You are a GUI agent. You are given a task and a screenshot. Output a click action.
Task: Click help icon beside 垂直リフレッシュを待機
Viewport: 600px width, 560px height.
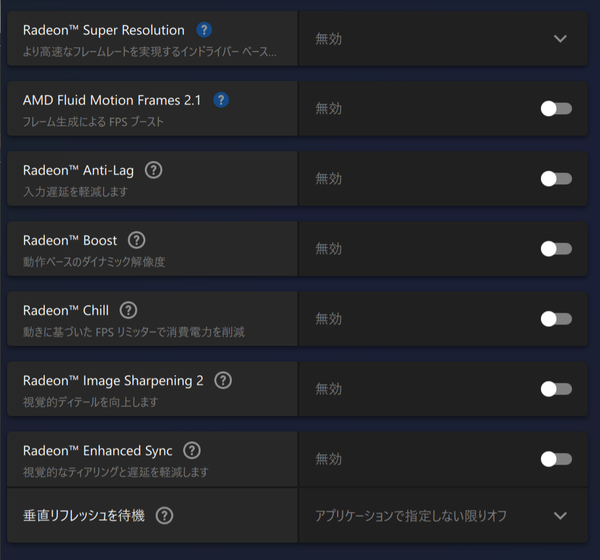point(165,516)
